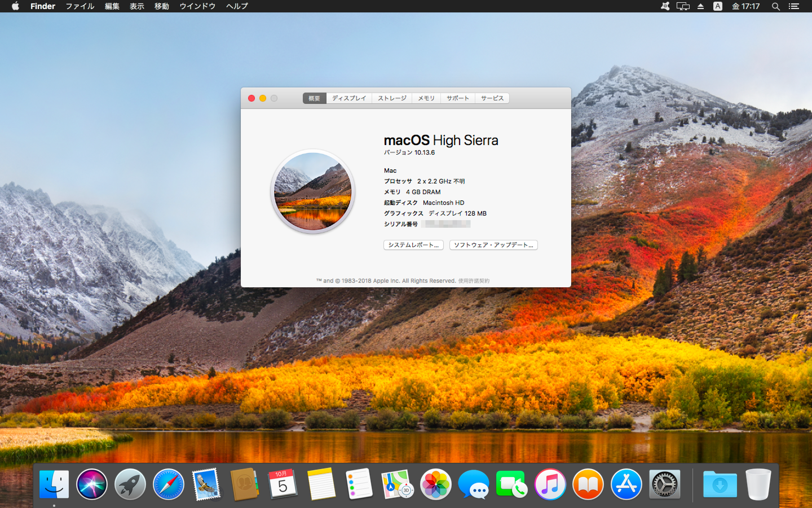Click システムレポート... button
Screen dimensions: 812x508
413,245
